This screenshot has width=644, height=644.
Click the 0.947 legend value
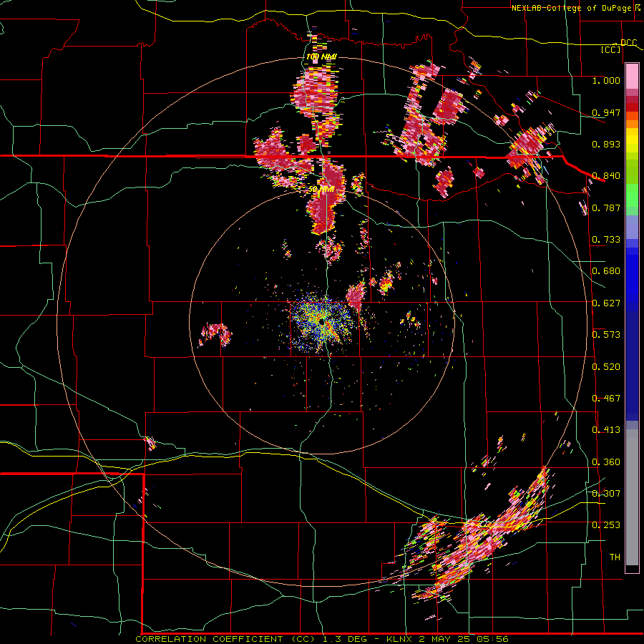[x=606, y=112]
